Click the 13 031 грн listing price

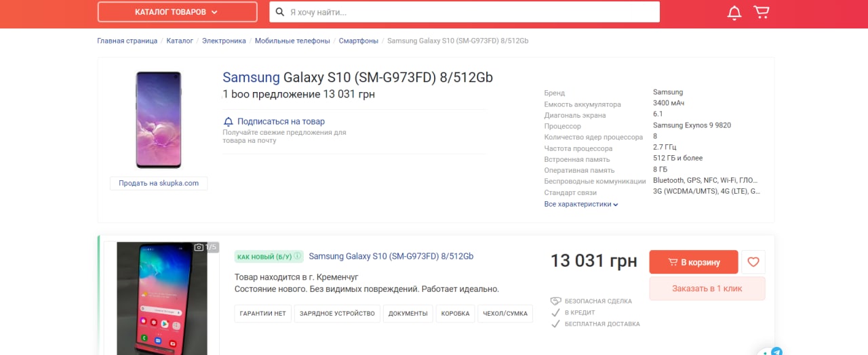click(x=593, y=261)
